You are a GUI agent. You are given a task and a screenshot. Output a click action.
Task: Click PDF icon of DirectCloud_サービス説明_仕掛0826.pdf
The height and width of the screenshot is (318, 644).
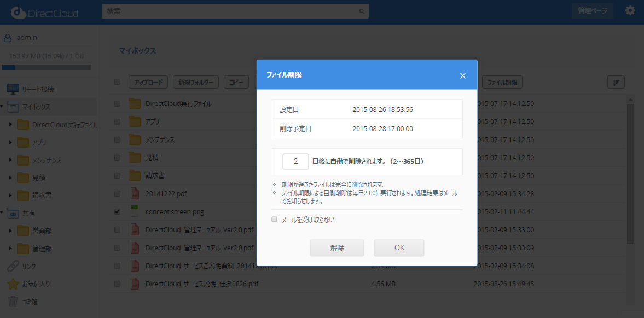134,284
